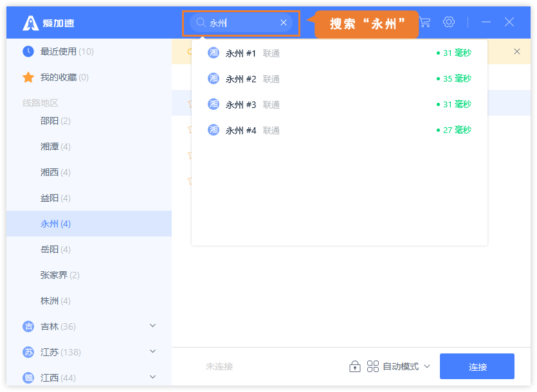Select 益阳 (4) region
Viewport: 537px width, 392px height.
[x=89, y=198]
